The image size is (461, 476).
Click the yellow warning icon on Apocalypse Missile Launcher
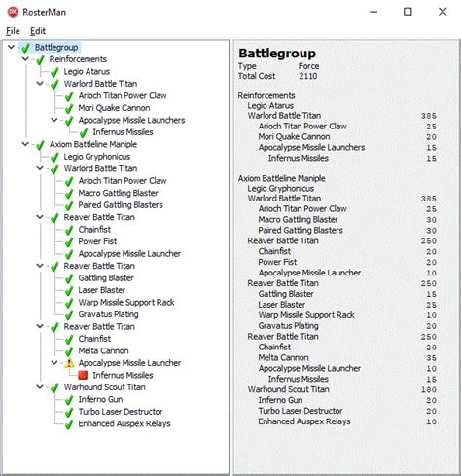tap(69, 363)
